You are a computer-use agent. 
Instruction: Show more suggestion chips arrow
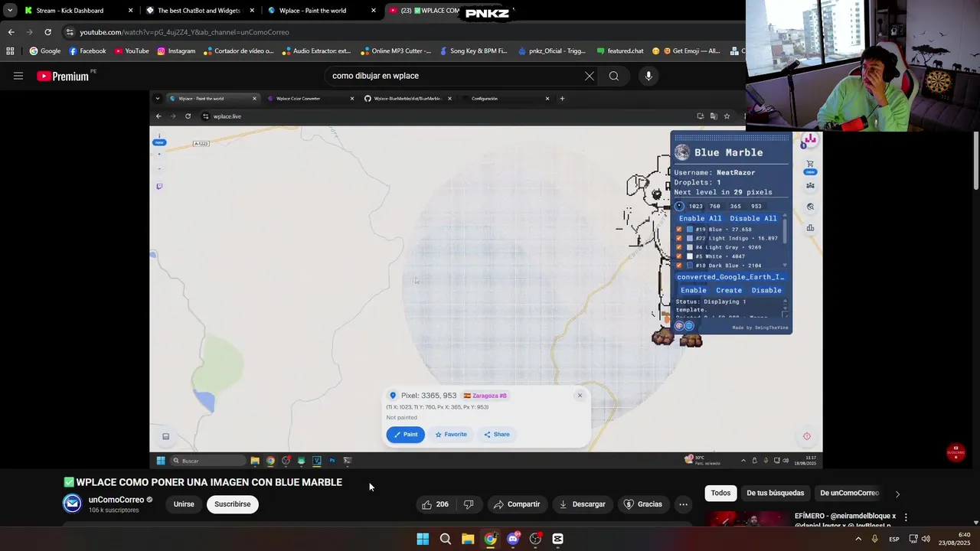897,494
